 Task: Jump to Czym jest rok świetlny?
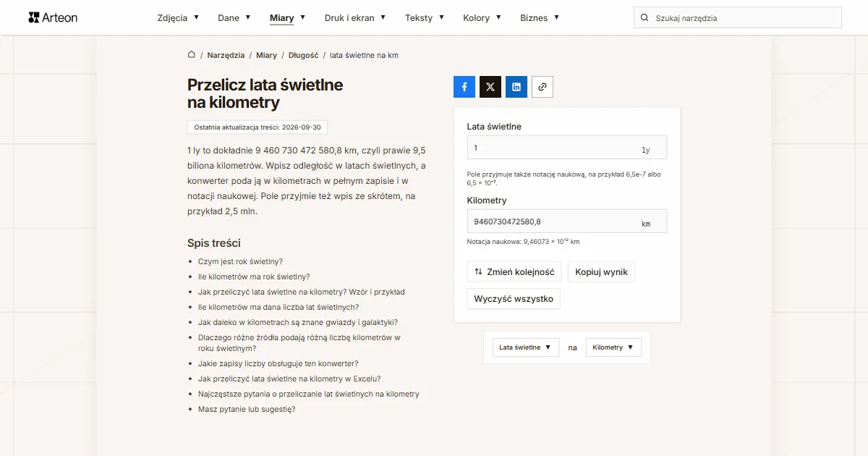[240, 261]
